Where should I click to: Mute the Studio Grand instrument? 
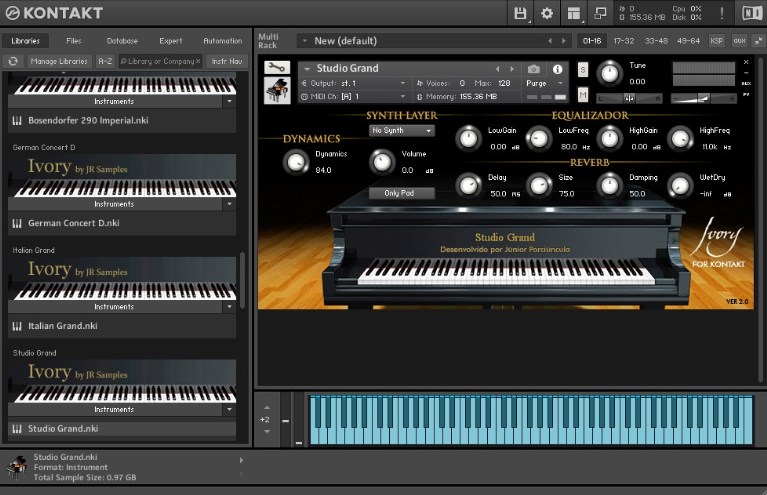tap(582, 94)
